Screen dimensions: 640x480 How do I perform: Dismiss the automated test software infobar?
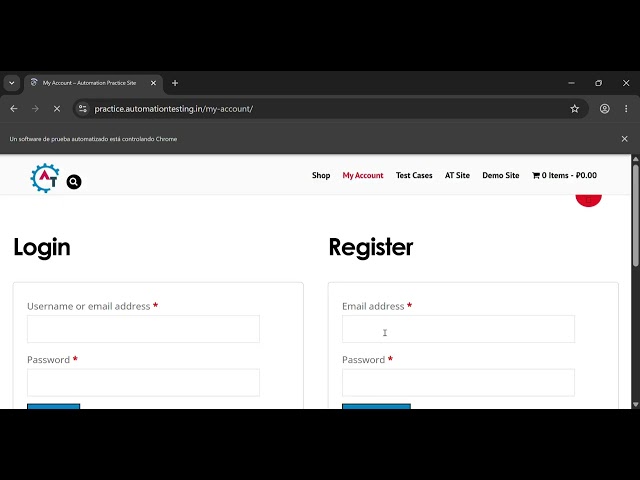pyautogui.click(x=624, y=139)
